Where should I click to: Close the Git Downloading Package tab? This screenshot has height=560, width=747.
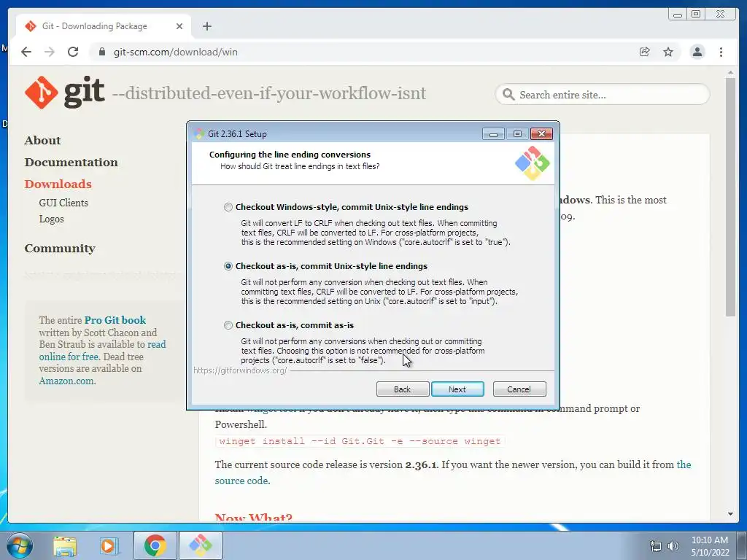pyautogui.click(x=179, y=26)
